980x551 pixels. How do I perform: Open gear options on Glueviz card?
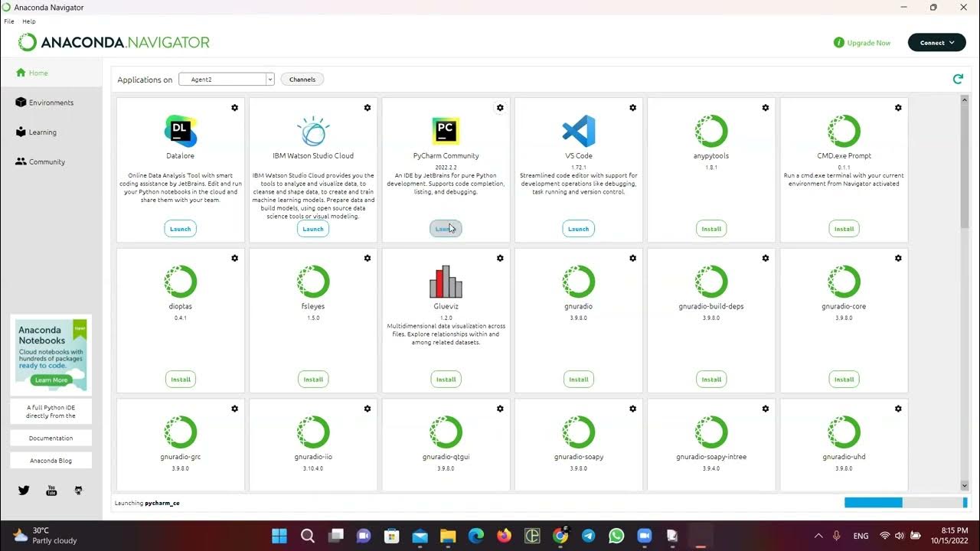(x=500, y=259)
